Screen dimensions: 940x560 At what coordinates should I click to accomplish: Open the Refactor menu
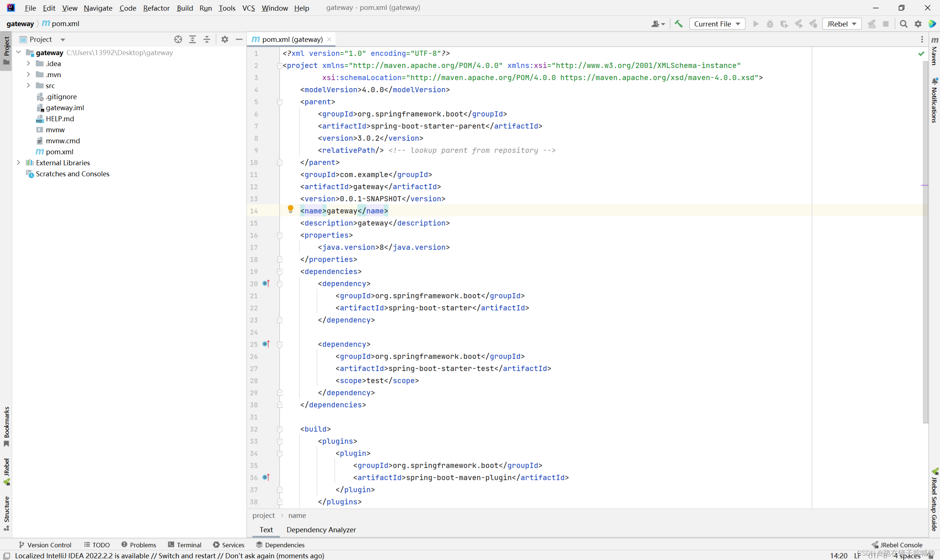(x=156, y=8)
